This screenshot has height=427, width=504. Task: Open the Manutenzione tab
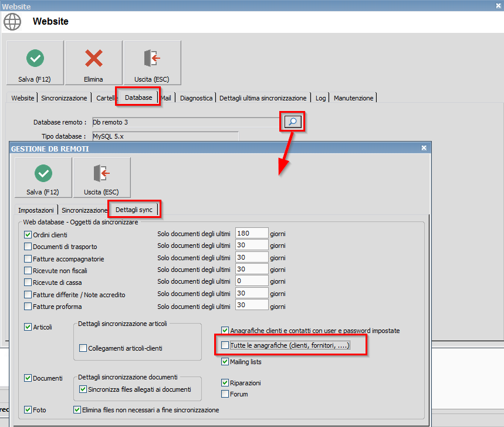(x=353, y=98)
